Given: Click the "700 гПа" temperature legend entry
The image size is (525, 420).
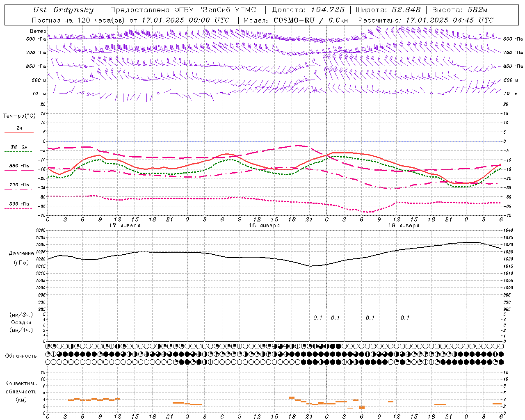Looking at the screenshot, I should [19, 185].
